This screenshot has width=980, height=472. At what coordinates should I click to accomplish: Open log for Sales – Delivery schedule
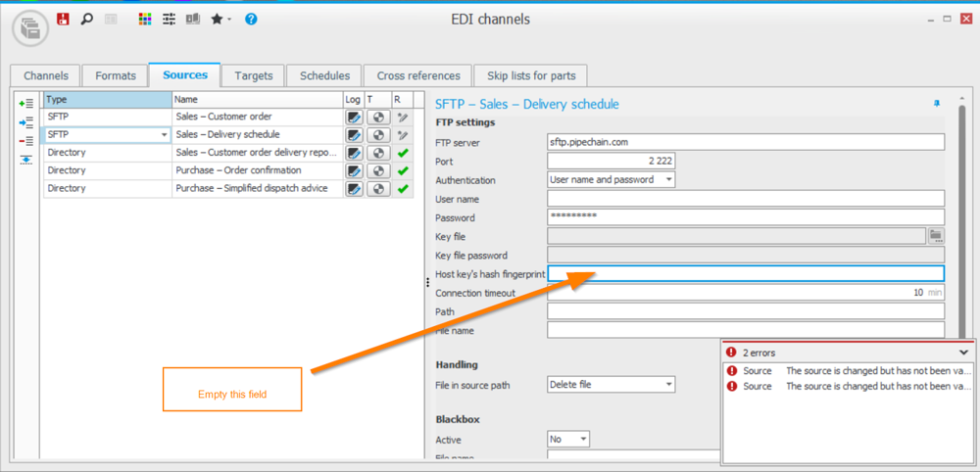pyautogui.click(x=355, y=135)
